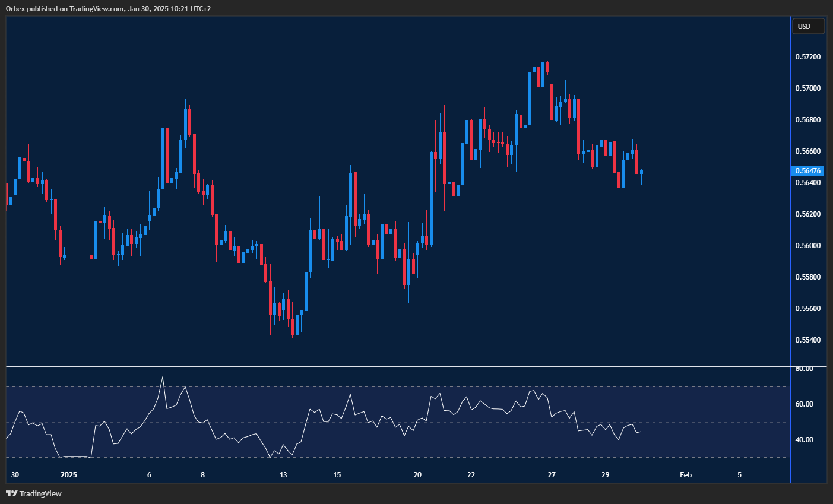Select the Feb date on the time axis
The width and height of the screenshot is (833, 504).
tap(685, 475)
